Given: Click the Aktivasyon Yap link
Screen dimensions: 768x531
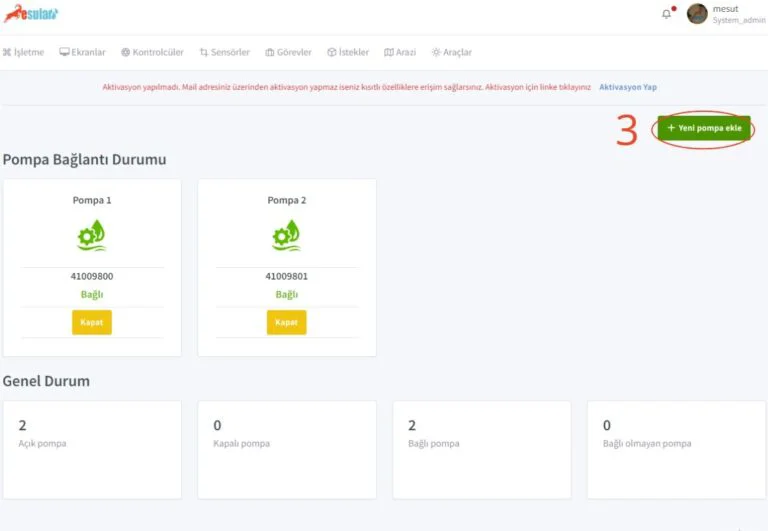Looking at the screenshot, I should pyautogui.click(x=627, y=87).
